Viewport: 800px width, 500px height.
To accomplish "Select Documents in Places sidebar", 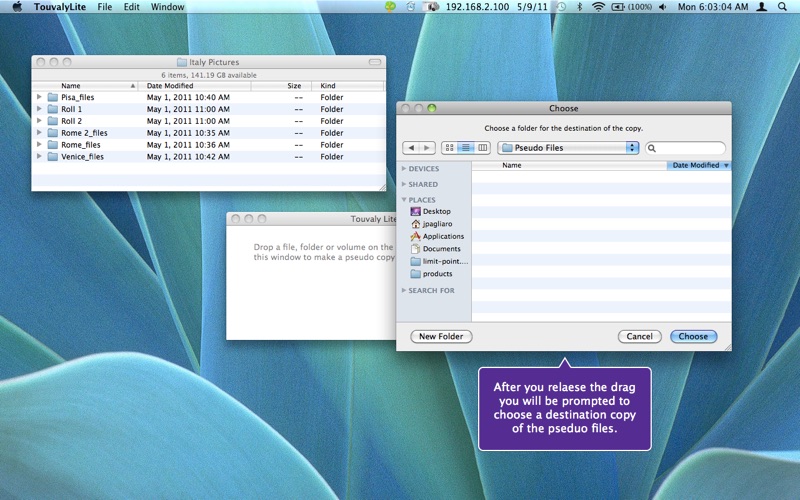I will 436,249.
